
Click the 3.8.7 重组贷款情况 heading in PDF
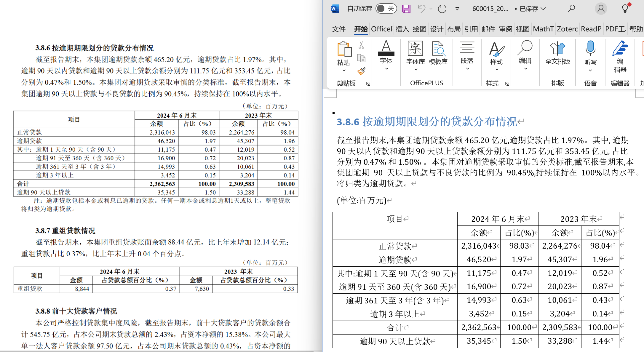click(x=65, y=231)
